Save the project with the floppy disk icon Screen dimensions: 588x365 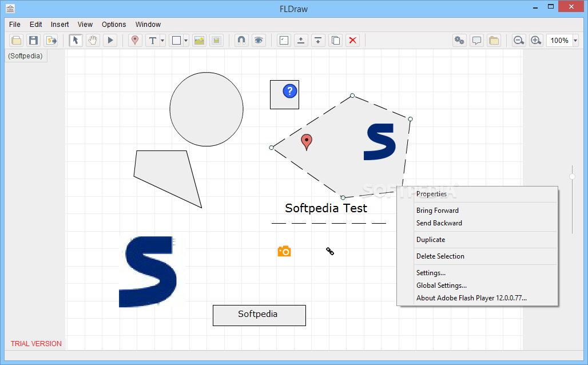(33, 40)
